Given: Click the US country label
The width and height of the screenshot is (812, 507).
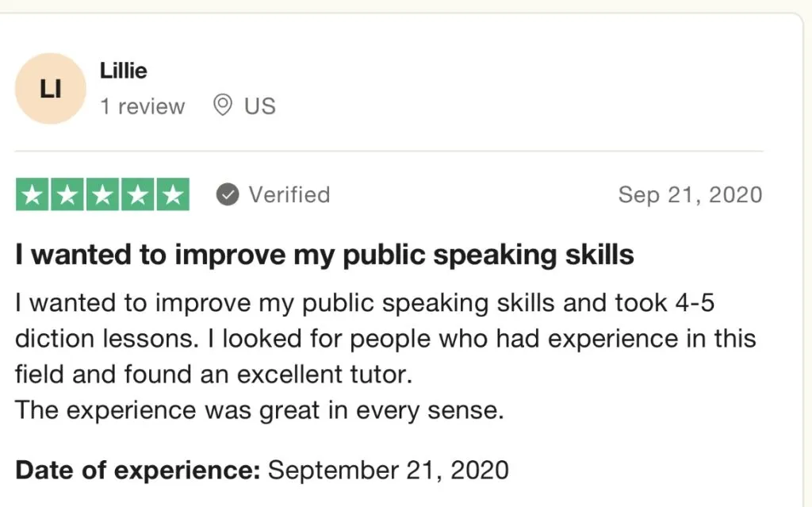Looking at the screenshot, I should tap(259, 106).
